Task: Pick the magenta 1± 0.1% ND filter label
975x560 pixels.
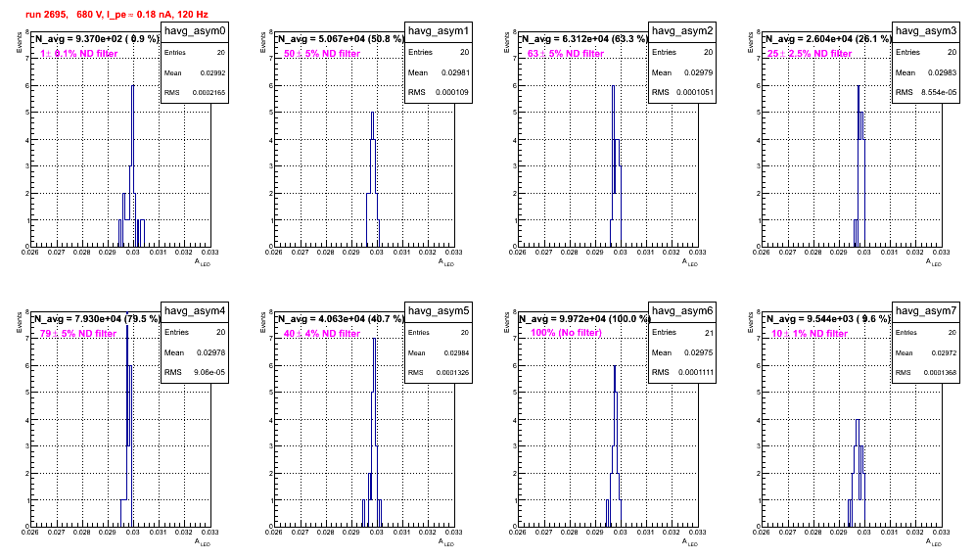Action: point(78,54)
